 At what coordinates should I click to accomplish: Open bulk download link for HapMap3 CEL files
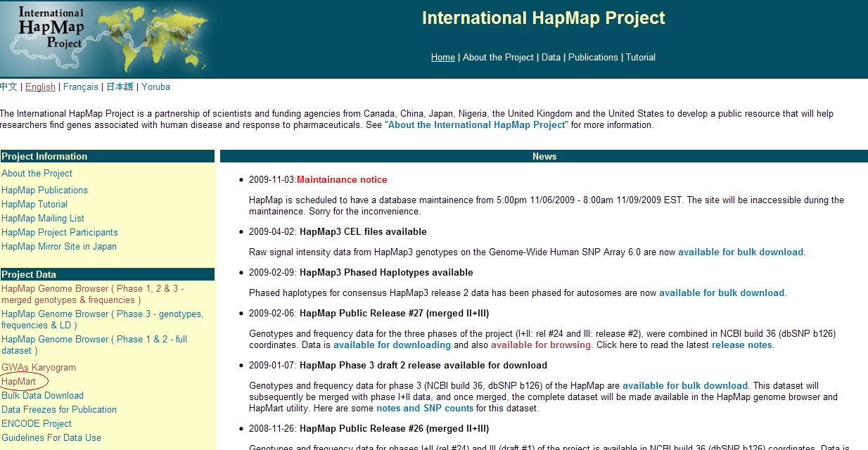tap(741, 252)
